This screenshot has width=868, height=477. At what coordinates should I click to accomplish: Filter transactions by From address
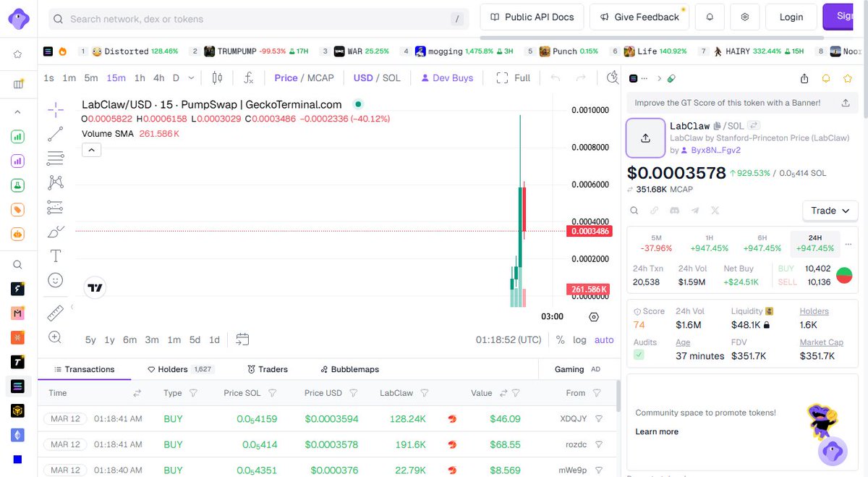597,393
